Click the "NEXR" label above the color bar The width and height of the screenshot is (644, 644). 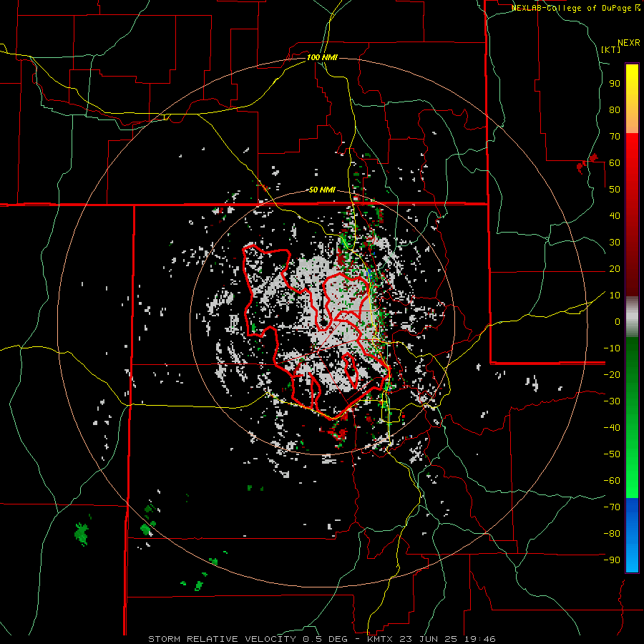[x=628, y=43]
